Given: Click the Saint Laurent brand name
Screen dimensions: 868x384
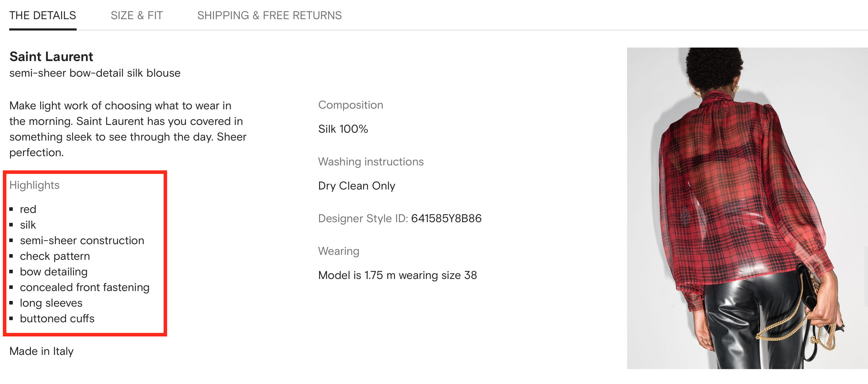Looking at the screenshot, I should [x=51, y=56].
